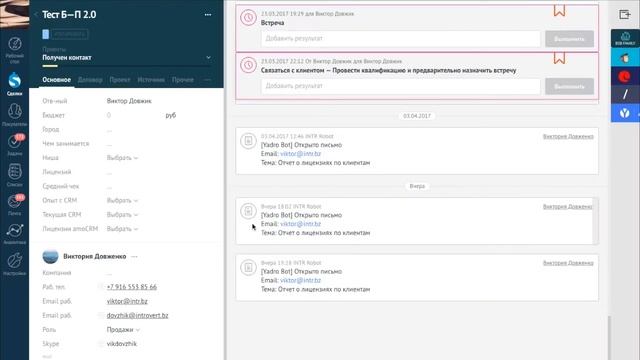This screenshot has width=640, height=360.
Task: Click Skype value vikdovzhik
Action: coord(122,344)
